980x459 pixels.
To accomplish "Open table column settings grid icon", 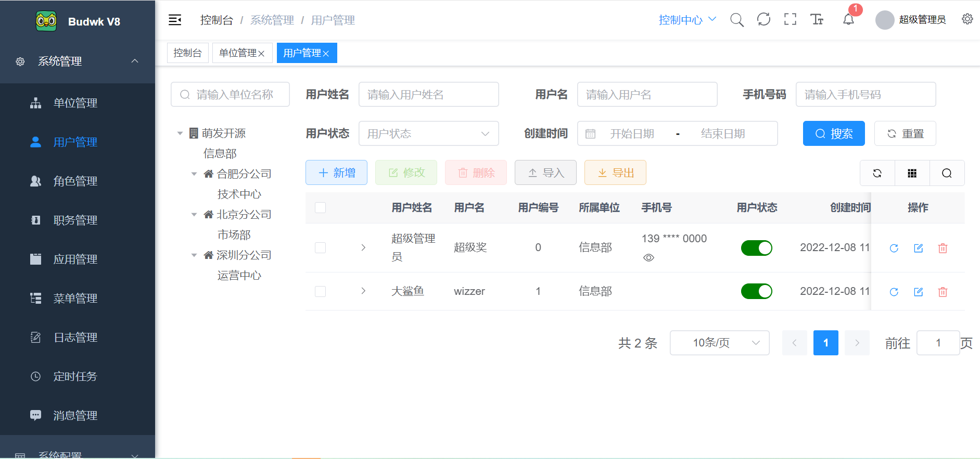I will (x=912, y=173).
